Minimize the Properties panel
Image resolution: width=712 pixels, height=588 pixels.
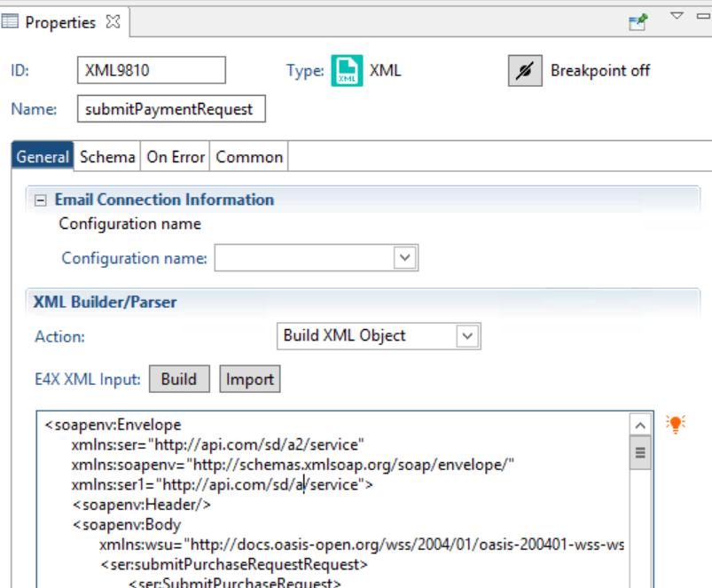click(x=703, y=16)
